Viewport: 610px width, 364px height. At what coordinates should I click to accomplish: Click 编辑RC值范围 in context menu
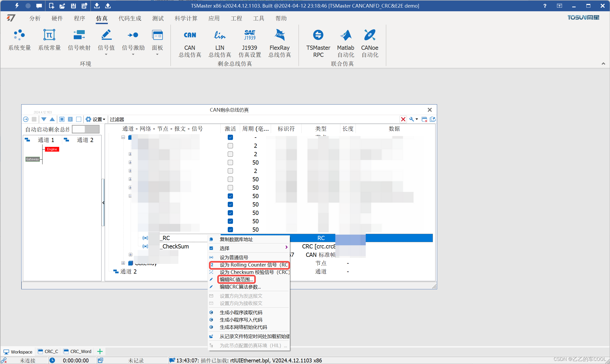(x=236, y=279)
